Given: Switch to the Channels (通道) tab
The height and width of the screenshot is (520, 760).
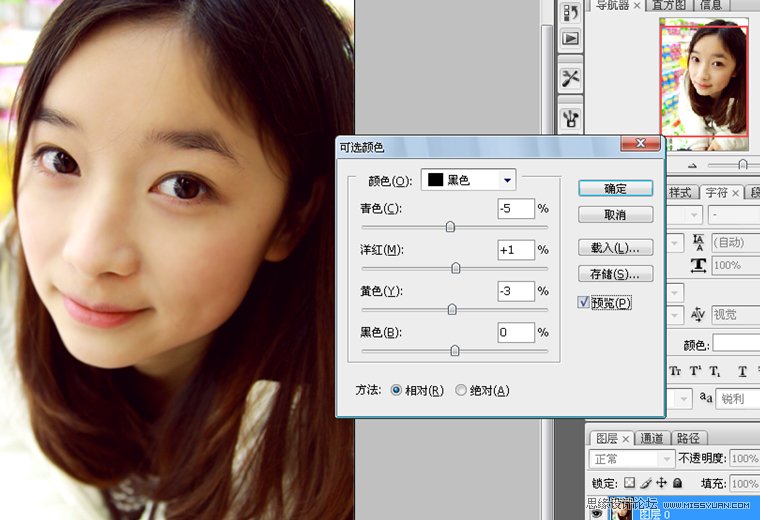Looking at the screenshot, I should tap(651, 439).
